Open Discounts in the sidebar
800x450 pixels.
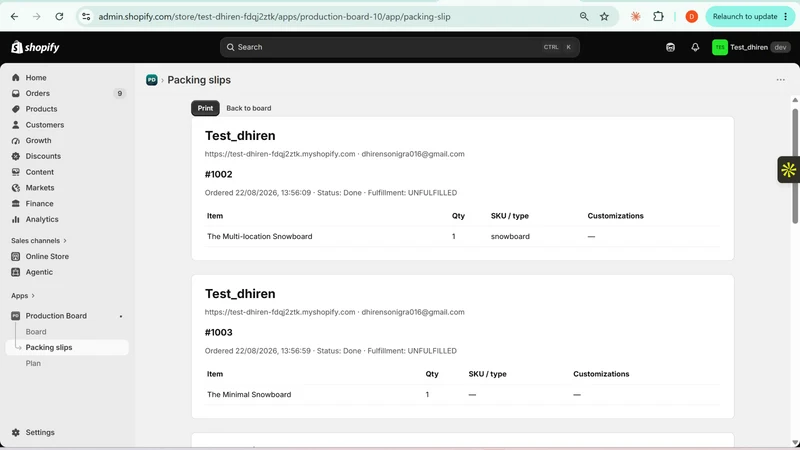coord(43,156)
